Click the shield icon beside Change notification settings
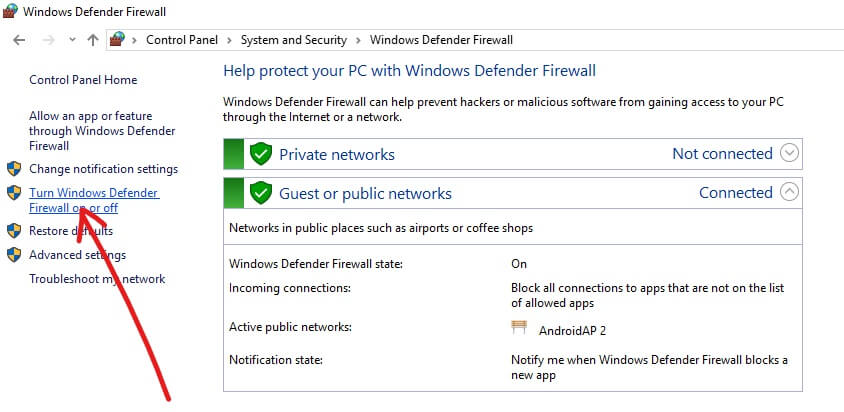The height and width of the screenshot is (412, 844). [14, 169]
